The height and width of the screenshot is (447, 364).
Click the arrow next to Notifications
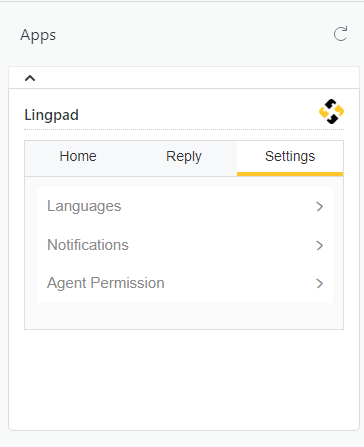[320, 245]
